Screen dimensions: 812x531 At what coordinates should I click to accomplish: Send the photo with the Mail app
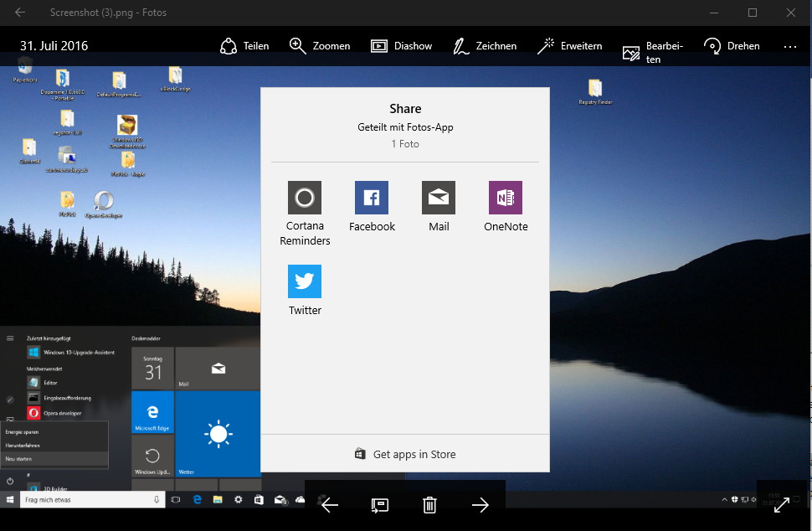(x=439, y=207)
